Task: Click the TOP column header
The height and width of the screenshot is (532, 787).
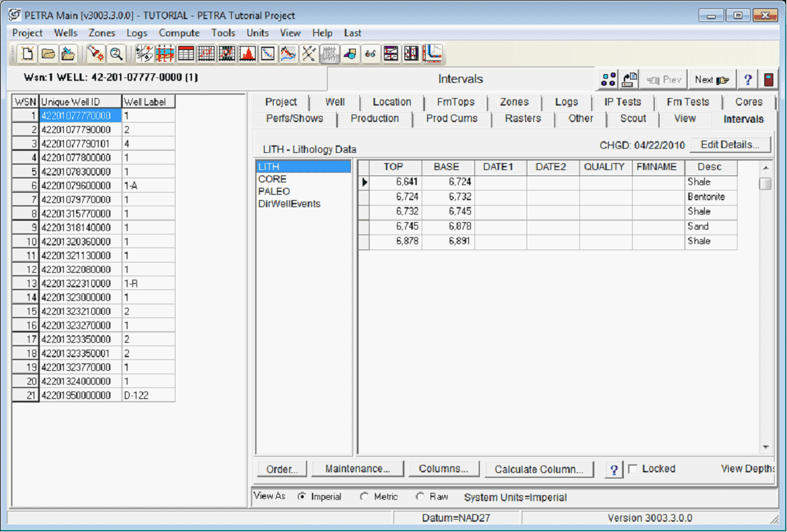Action: point(394,167)
